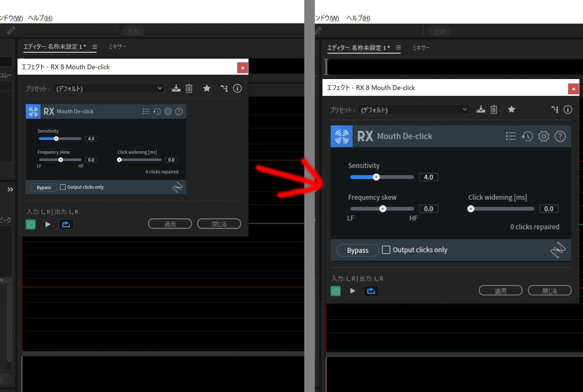Viewport: 583px width, 392px height.
Task: Open preset dropdown in right effect window
Action: pyautogui.click(x=414, y=110)
